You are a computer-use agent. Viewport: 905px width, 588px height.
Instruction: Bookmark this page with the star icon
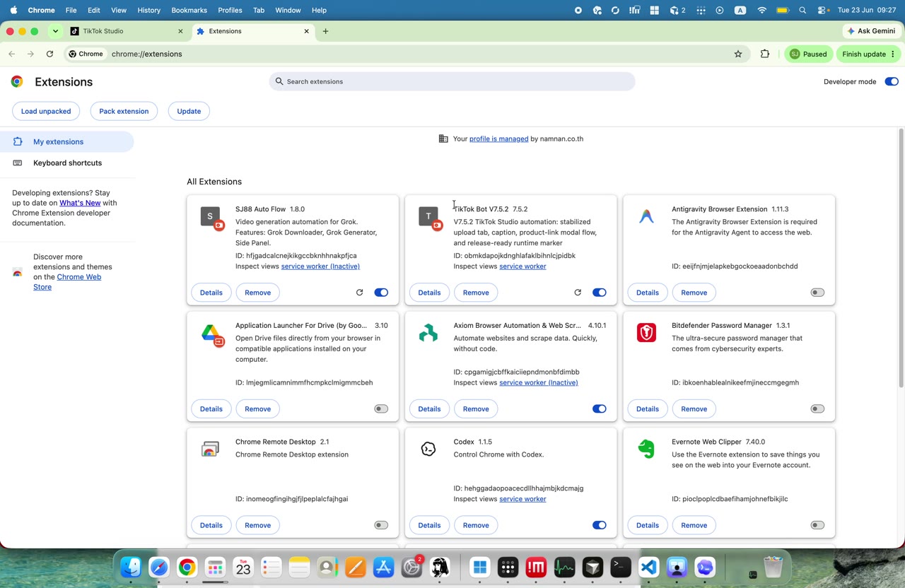(738, 54)
